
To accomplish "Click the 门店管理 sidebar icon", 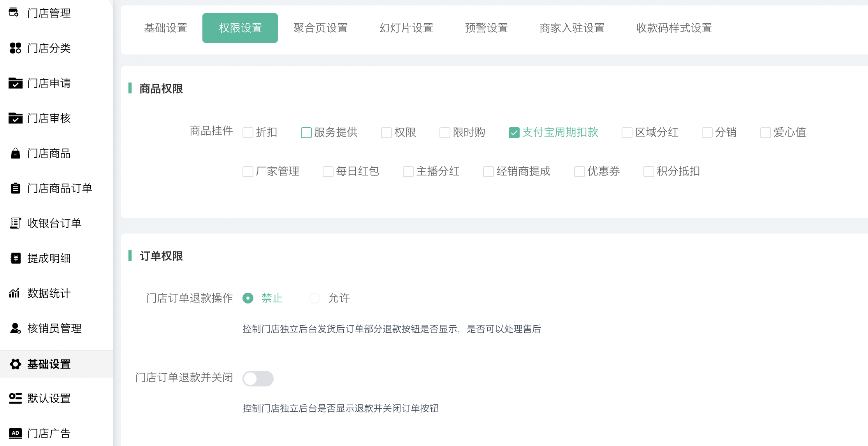I will coord(14,12).
